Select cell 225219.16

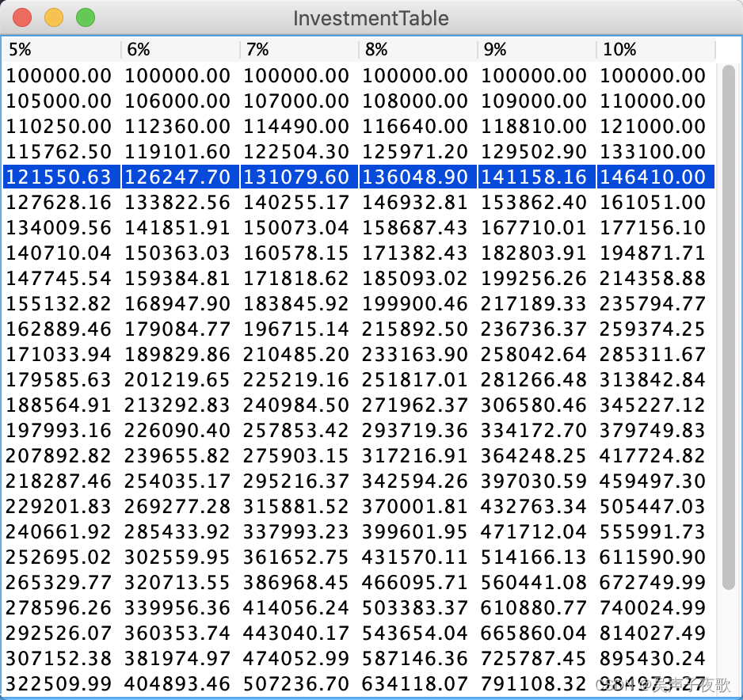(x=299, y=380)
